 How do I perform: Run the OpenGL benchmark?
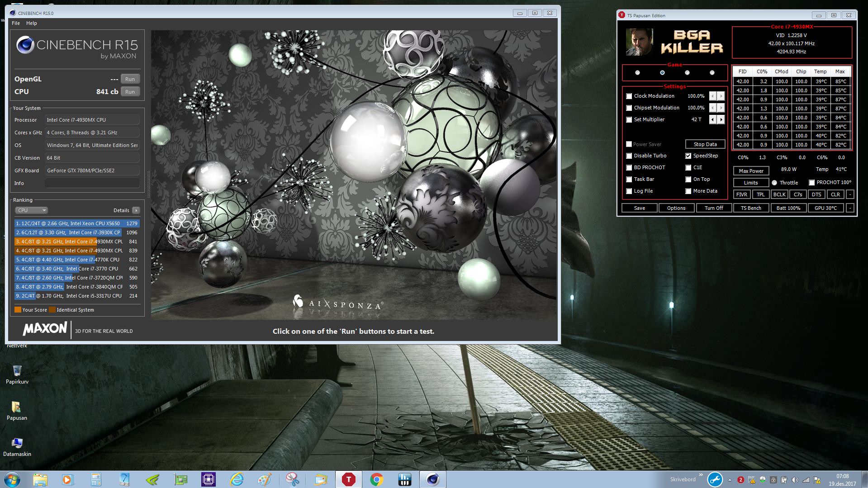tap(130, 79)
